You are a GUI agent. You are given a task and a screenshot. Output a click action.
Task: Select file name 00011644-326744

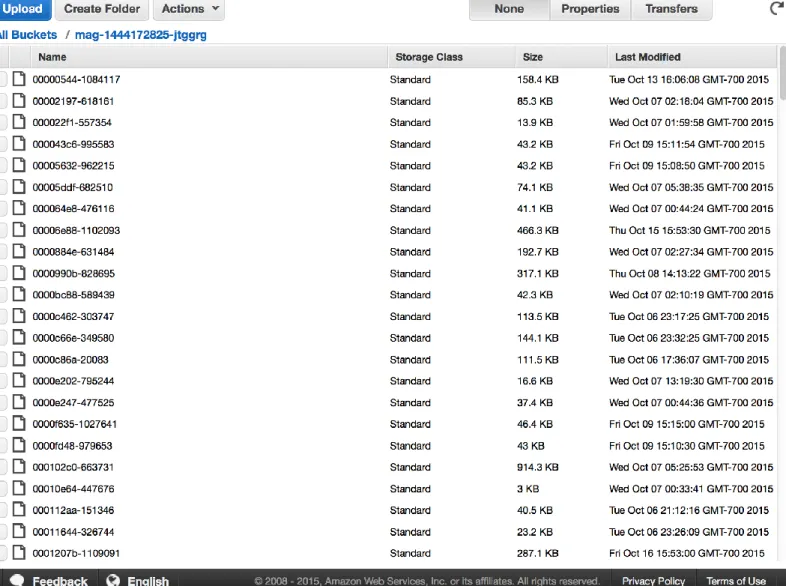coord(73,532)
